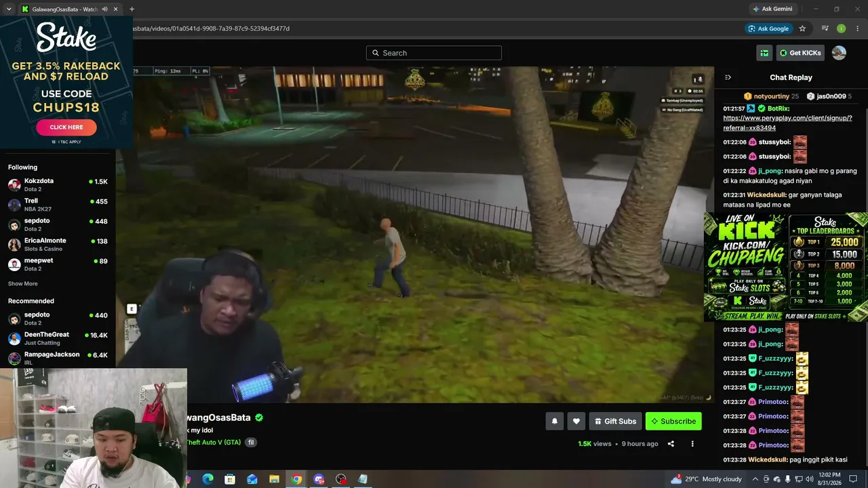Image resolution: width=868 pixels, height=488 pixels.
Task: Mute the tab using its speaker icon
Action: [x=104, y=9]
